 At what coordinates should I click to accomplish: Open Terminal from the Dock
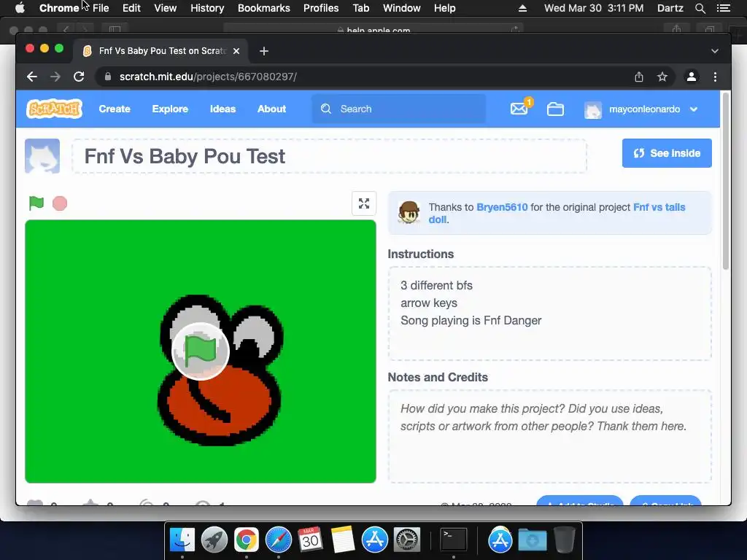[x=453, y=540]
